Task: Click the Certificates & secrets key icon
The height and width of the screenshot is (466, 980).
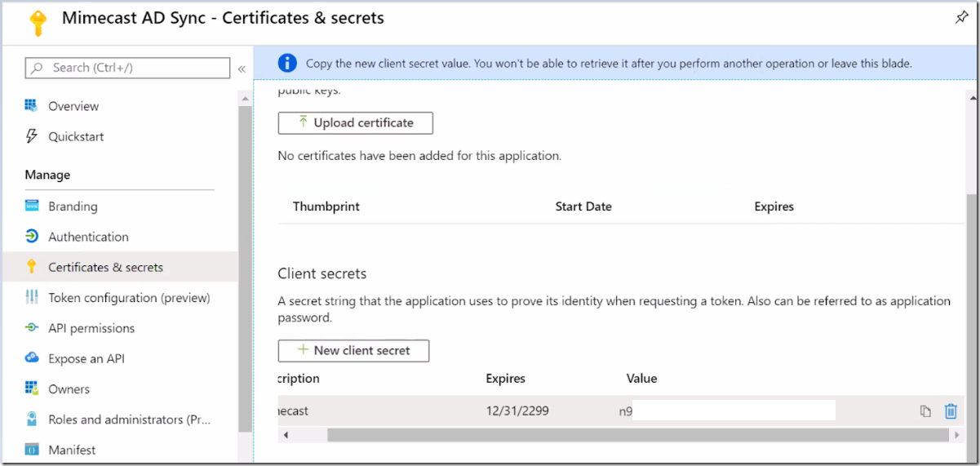Action: 32,267
